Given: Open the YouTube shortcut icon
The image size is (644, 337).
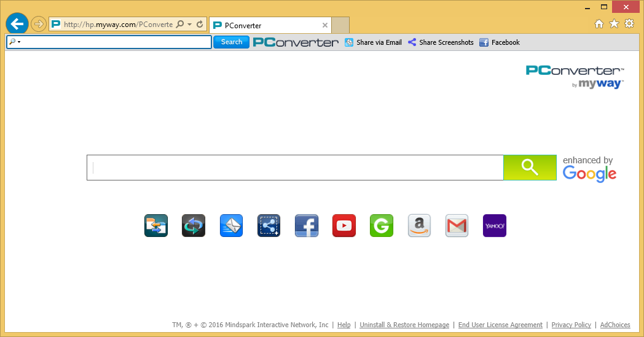Looking at the screenshot, I should tap(344, 226).
